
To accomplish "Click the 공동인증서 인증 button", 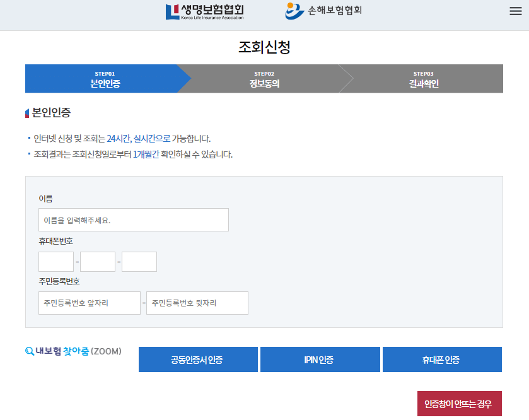I will (197, 359).
